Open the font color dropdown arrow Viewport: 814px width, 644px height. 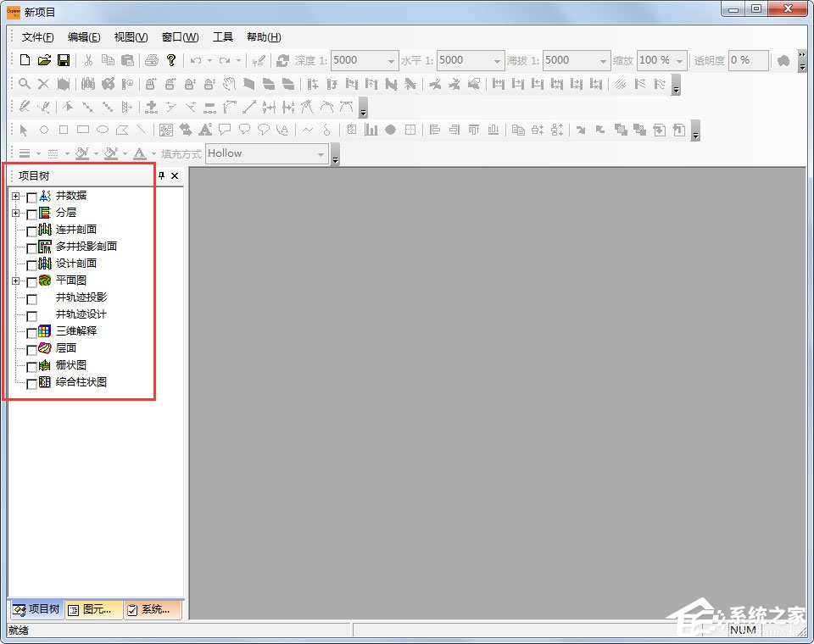[153, 153]
